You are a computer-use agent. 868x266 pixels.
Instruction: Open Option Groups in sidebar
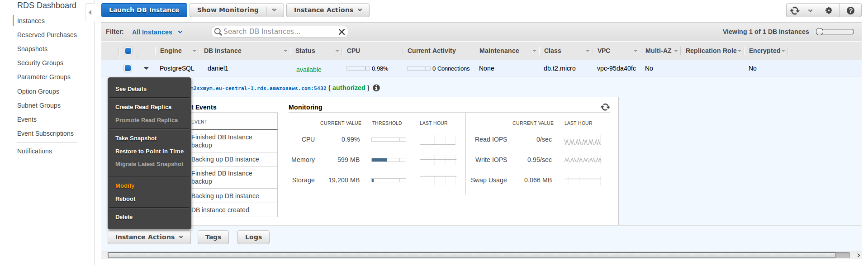[x=38, y=91]
